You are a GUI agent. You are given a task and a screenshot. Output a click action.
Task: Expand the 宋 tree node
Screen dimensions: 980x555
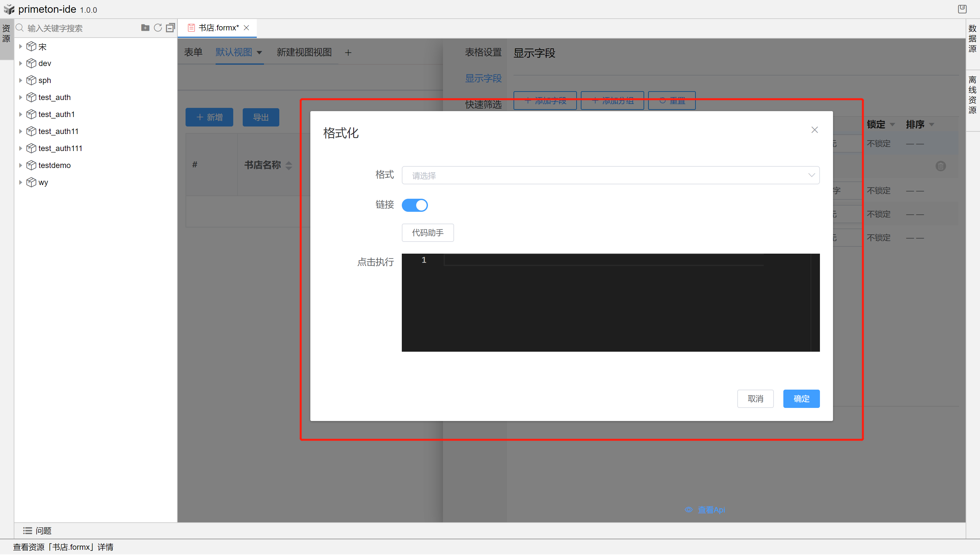pyautogui.click(x=21, y=46)
